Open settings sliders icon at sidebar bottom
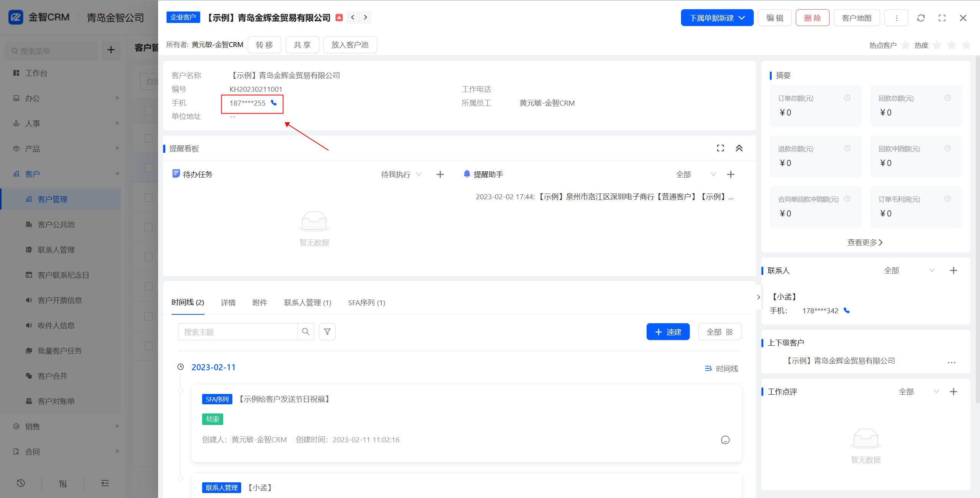 [63, 483]
